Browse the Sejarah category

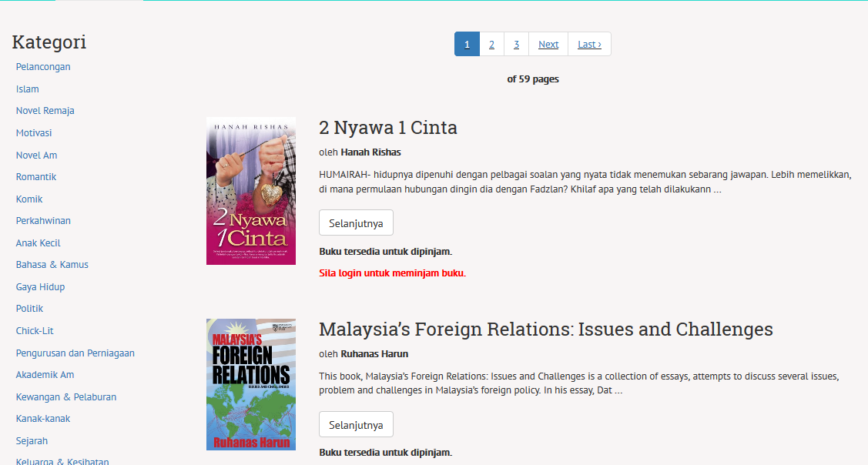coord(32,441)
